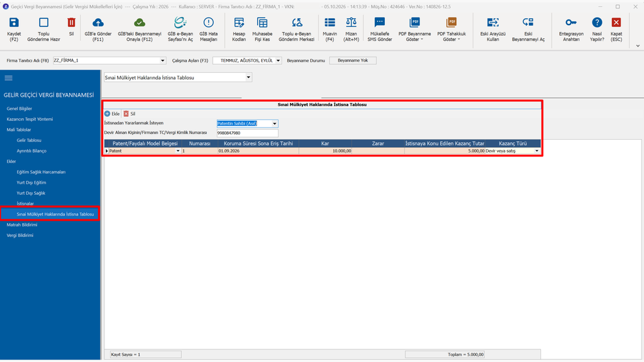Open Gelir Tablosu section
The width and height of the screenshot is (644, 362).
click(29, 140)
